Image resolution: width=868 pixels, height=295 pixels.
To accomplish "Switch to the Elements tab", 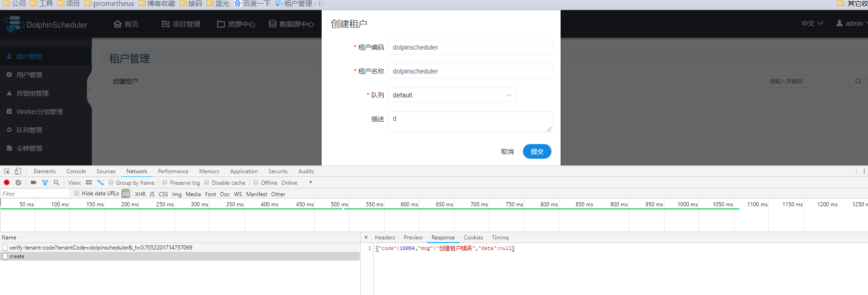I will (45, 171).
